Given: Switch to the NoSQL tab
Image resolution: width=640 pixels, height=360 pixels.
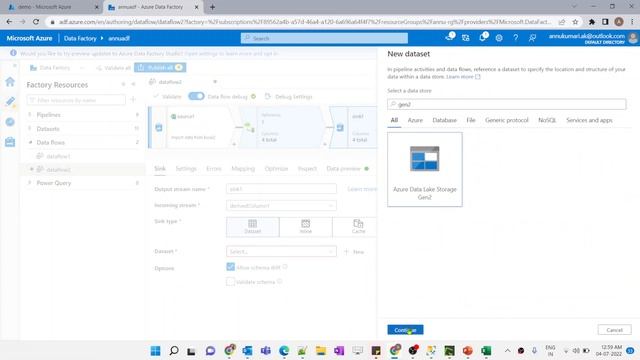Looking at the screenshot, I should click(547, 120).
